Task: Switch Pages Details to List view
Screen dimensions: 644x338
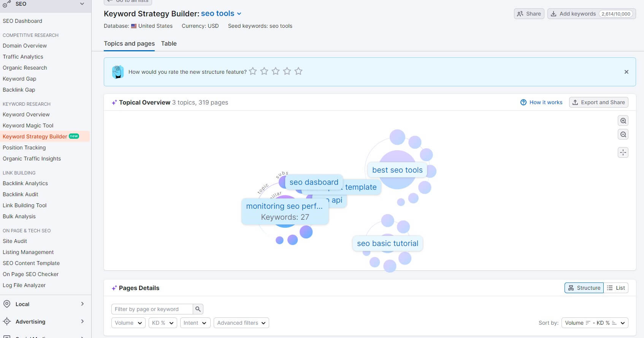Action: pos(616,288)
